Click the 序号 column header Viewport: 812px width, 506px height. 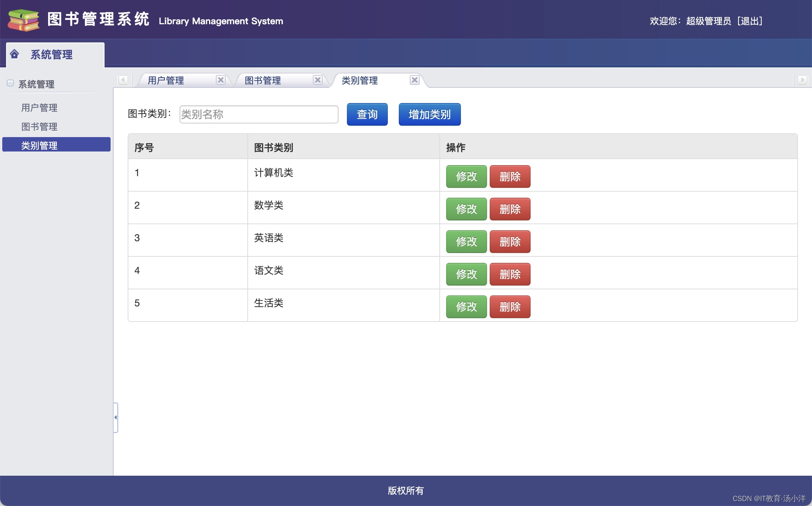(x=188, y=147)
